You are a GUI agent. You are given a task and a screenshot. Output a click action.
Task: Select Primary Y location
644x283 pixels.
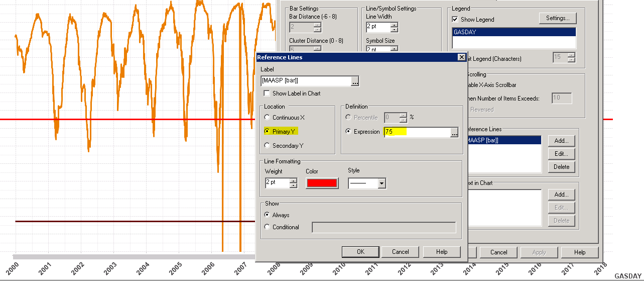[x=267, y=132]
